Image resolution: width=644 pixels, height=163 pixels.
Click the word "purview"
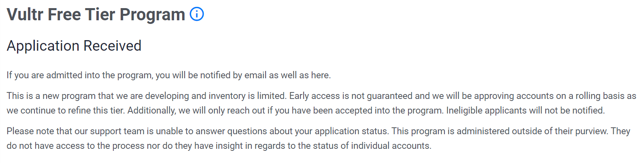pos(591,131)
